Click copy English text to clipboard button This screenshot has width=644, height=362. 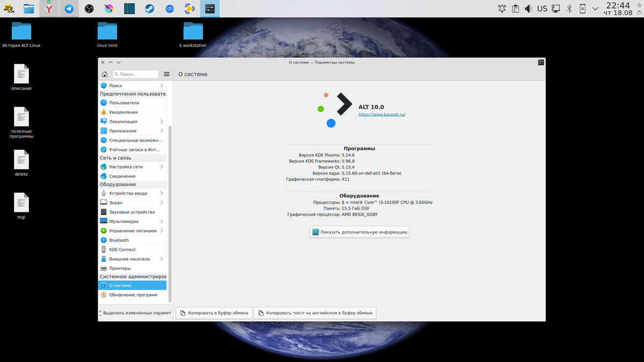click(315, 313)
